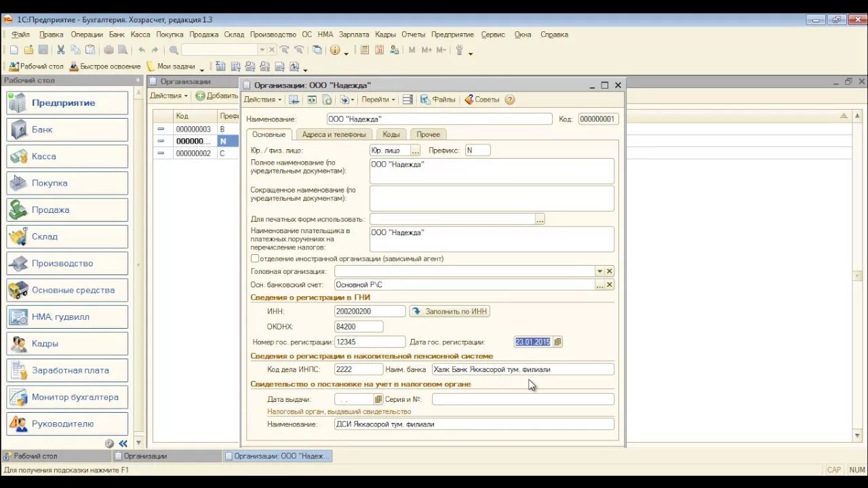Clear the Осн. банковский счет field with X

(x=610, y=285)
